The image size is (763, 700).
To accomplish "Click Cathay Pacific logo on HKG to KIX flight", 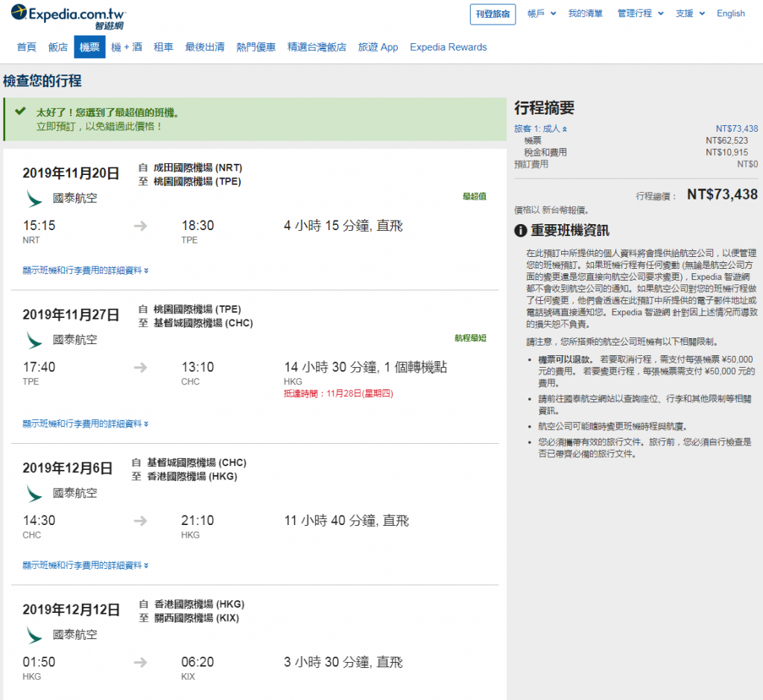I will coord(34,634).
